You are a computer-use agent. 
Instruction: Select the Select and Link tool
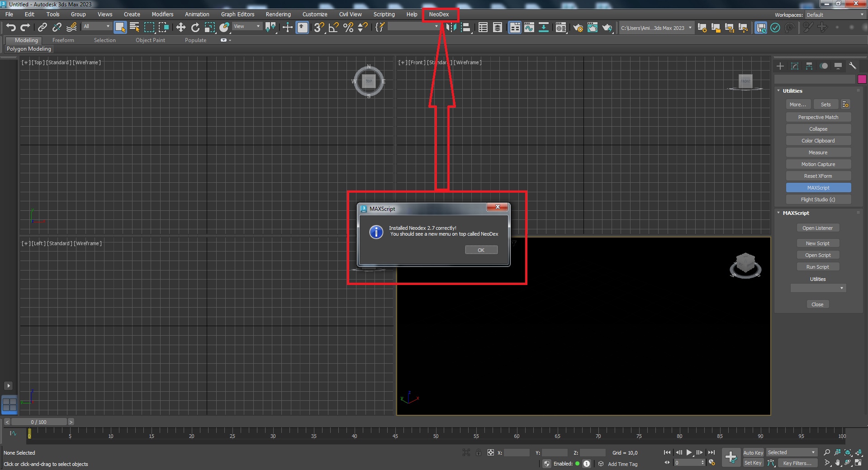tap(43, 28)
